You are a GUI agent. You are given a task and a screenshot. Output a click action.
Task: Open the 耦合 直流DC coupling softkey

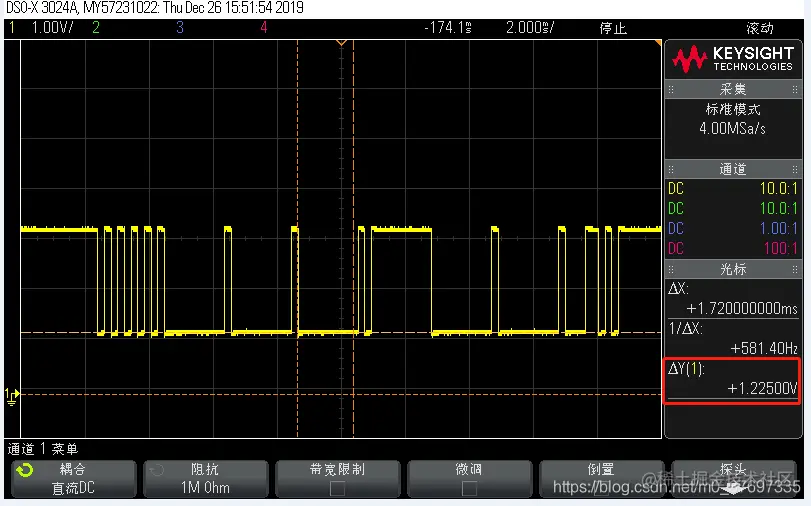pyautogui.click(x=73, y=479)
